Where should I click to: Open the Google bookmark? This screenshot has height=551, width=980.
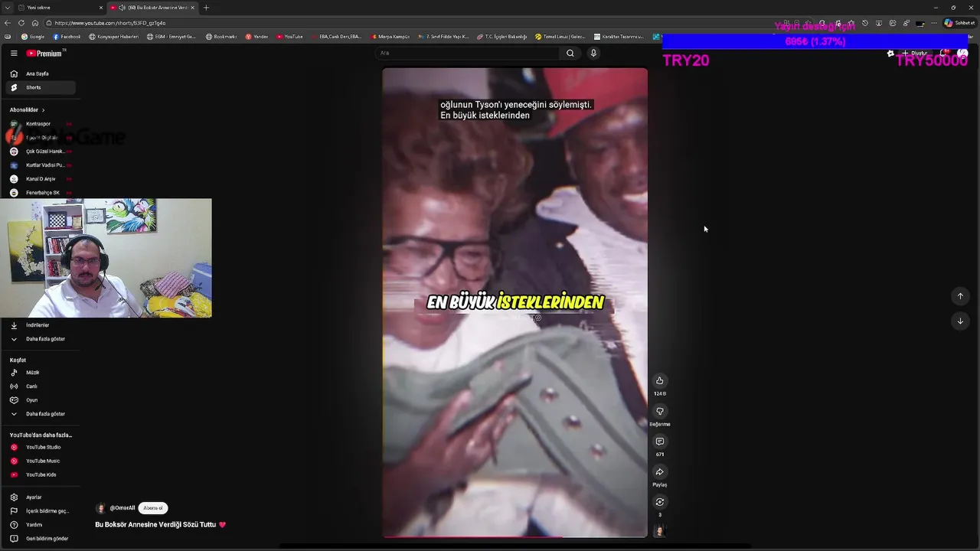(x=33, y=37)
